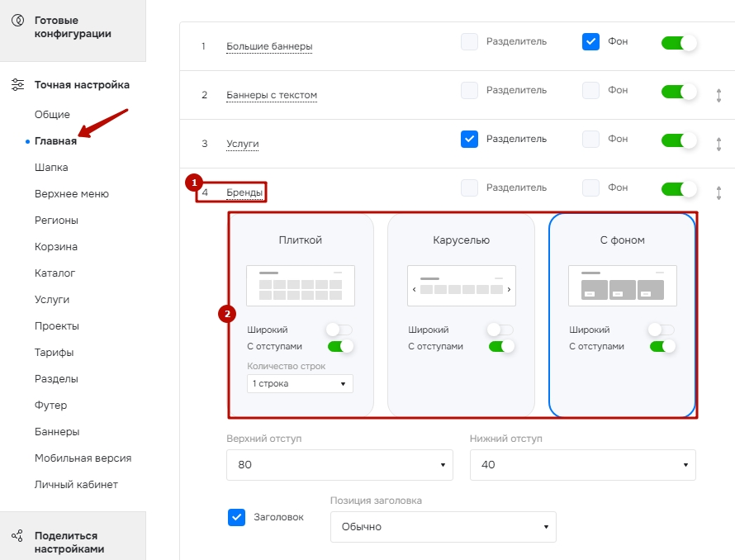Click the Поделиться настройками share icon
Image resolution: width=735 pixels, height=560 pixels.
click(17, 535)
